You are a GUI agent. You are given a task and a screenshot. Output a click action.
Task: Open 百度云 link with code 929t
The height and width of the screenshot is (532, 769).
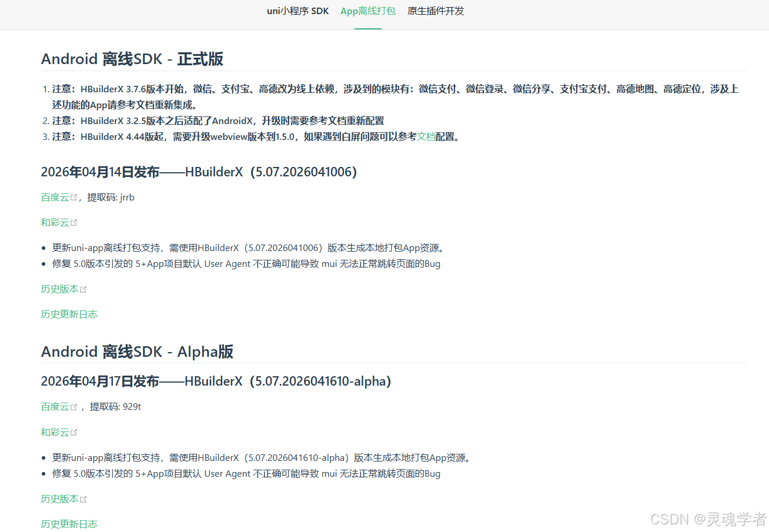[55, 407]
